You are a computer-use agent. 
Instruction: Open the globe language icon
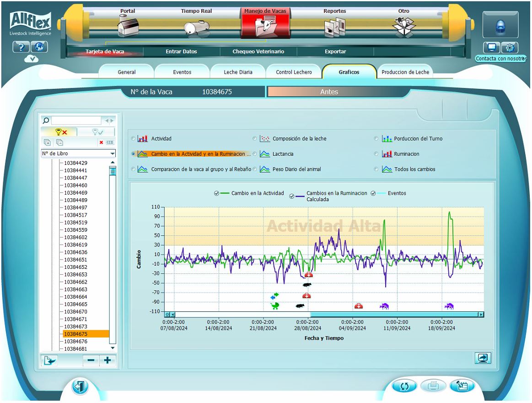pos(39,47)
